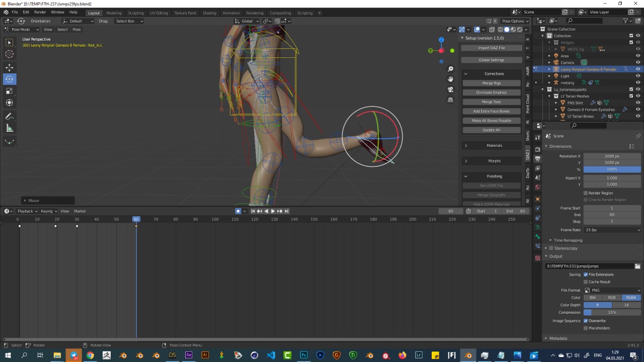Open Firefox from the Windows taskbar
Image resolution: width=644 pixels, height=362 pixels.
[x=402, y=355]
